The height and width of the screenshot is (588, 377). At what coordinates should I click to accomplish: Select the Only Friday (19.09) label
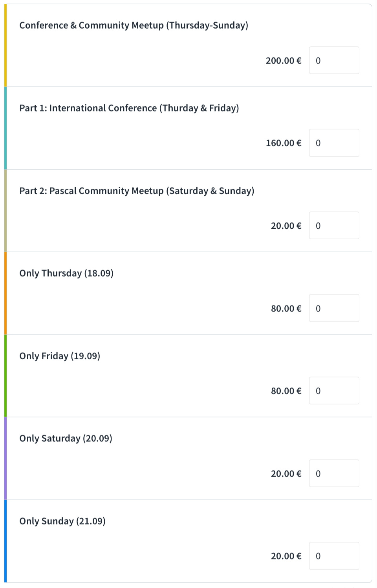[60, 356]
